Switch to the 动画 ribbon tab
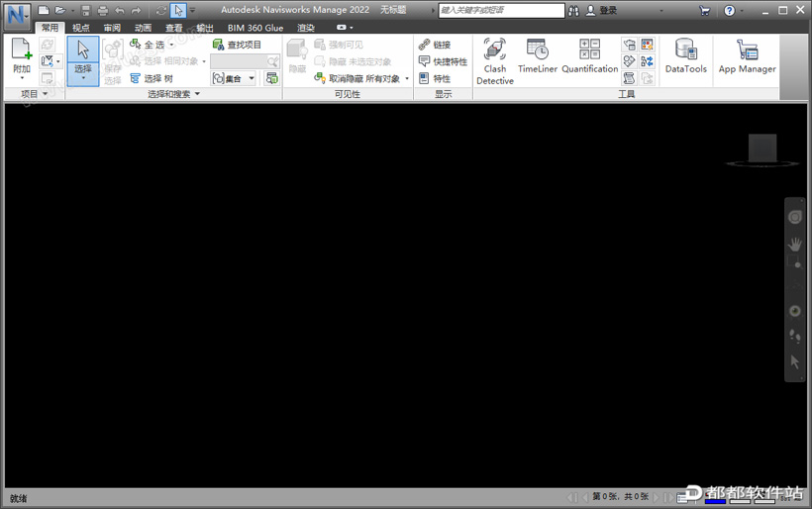Viewport: 812px width, 509px height. coord(143,28)
